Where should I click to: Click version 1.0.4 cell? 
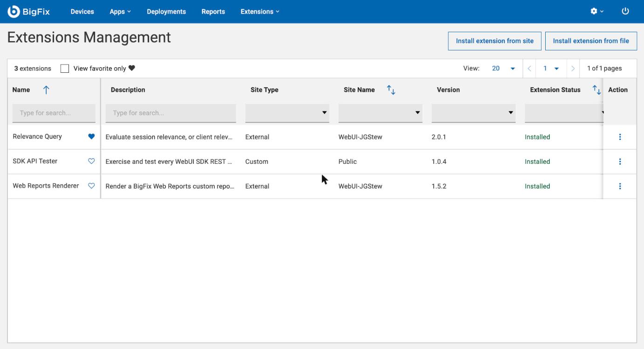[x=439, y=161]
